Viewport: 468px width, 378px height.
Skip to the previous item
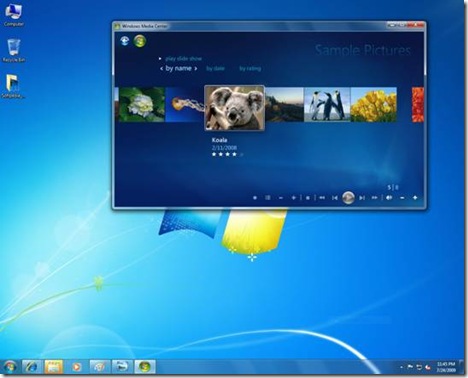tap(335, 198)
